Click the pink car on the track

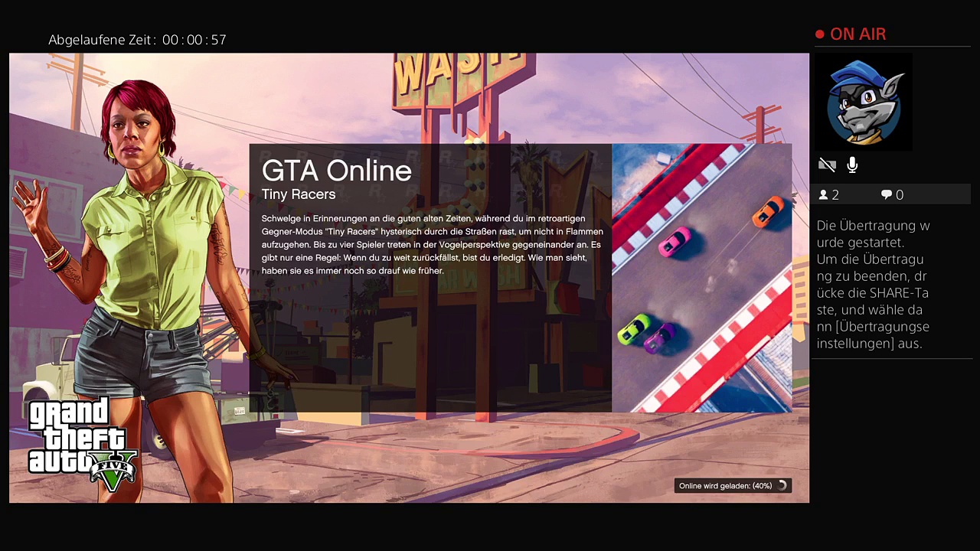(675, 242)
